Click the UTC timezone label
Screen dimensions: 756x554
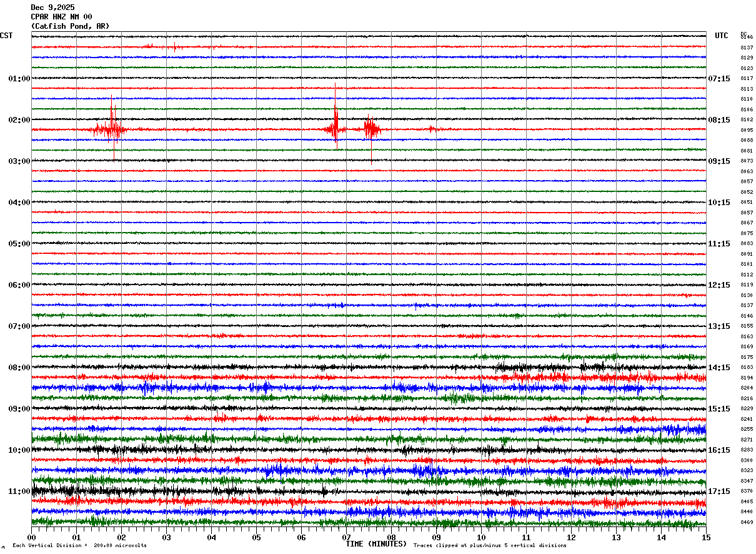click(x=722, y=36)
